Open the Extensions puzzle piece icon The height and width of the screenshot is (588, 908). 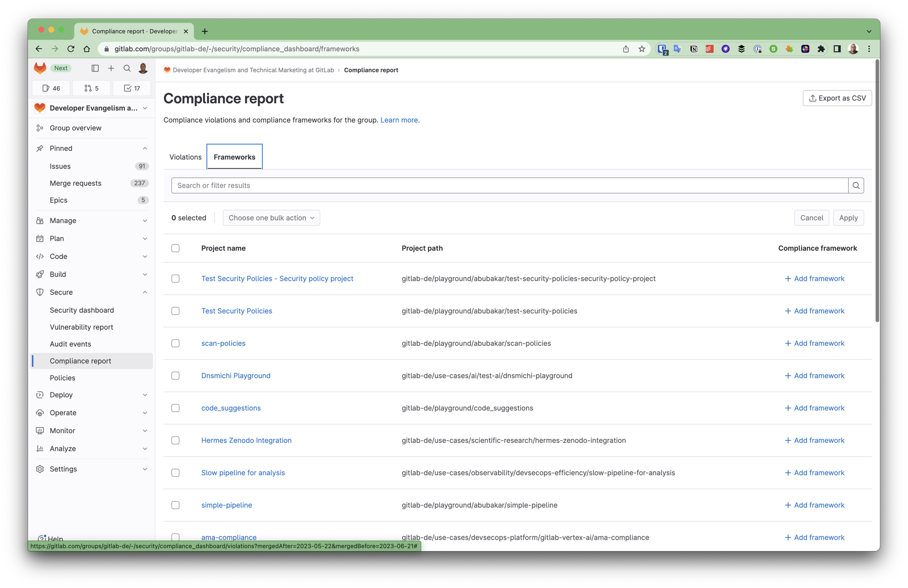[821, 49]
